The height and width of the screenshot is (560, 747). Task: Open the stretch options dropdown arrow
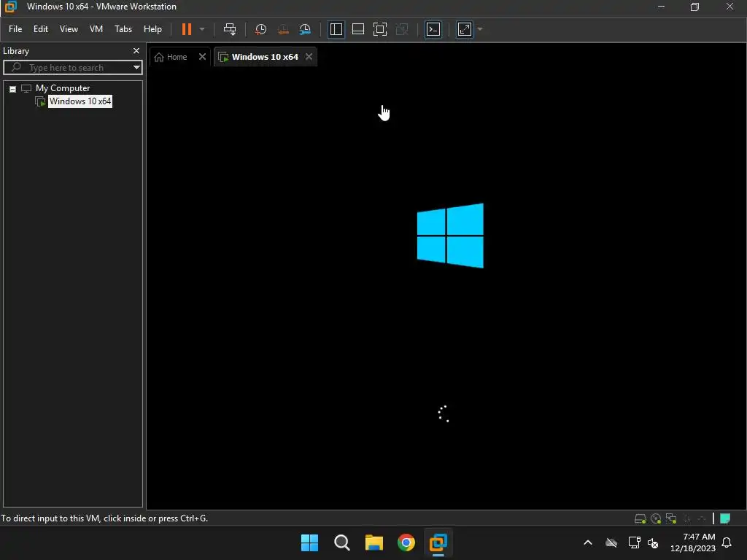(x=480, y=29)
